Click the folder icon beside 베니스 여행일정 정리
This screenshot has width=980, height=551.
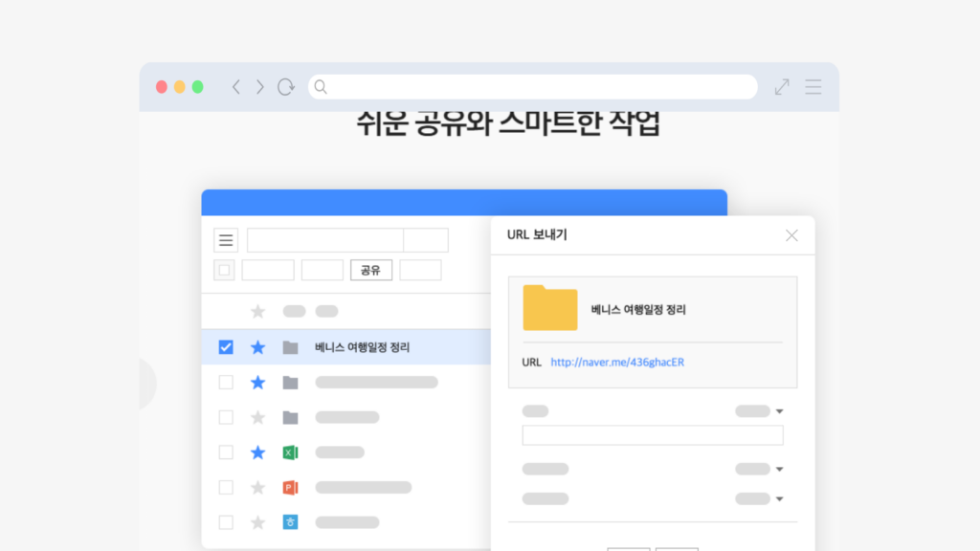290,347
